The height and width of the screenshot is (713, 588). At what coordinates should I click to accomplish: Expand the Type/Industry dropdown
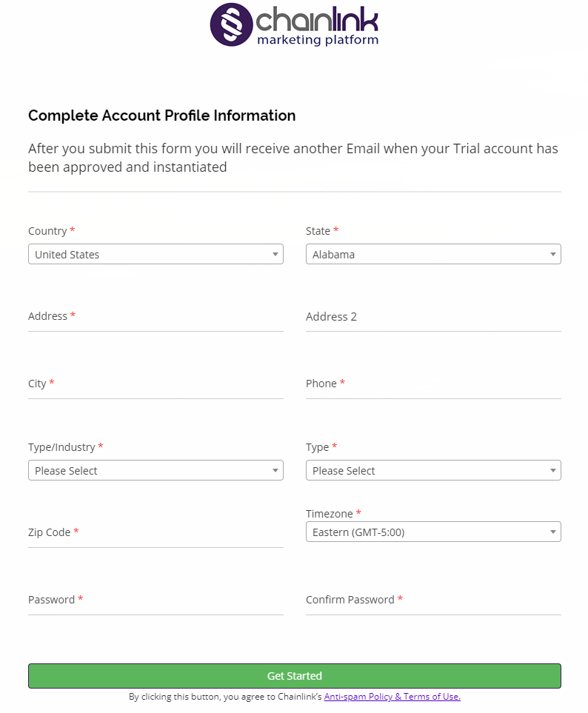point(156,470)
